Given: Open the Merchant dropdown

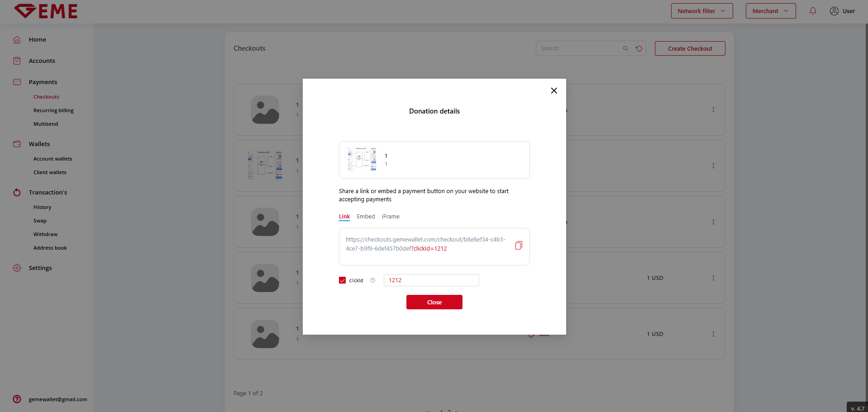Looking at the screenshot, I should pos(770,11).
